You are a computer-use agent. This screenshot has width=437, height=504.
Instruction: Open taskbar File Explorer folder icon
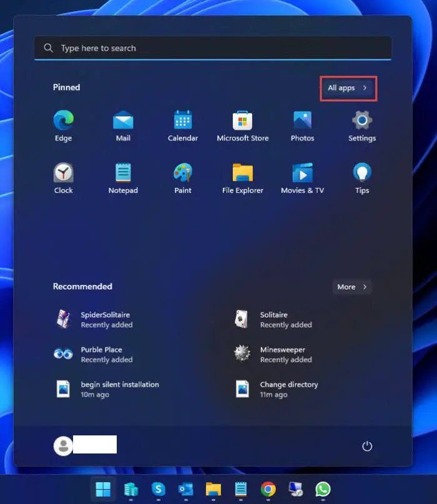(214, 489)
